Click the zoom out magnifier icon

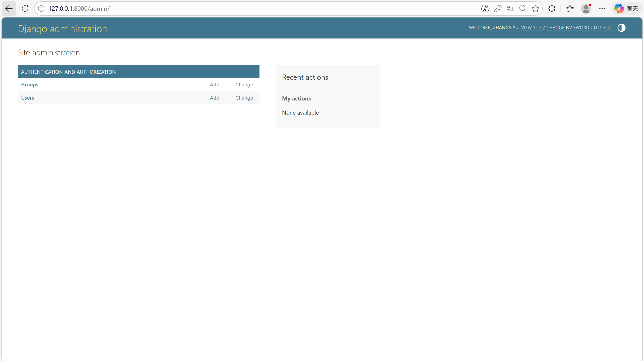click(523, 9)
